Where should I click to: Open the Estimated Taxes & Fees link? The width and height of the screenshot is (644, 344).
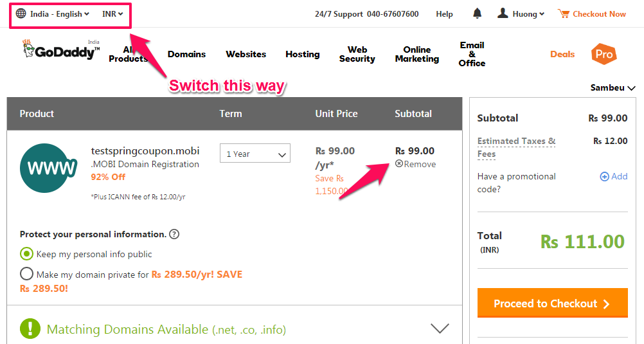pos(516,147)
